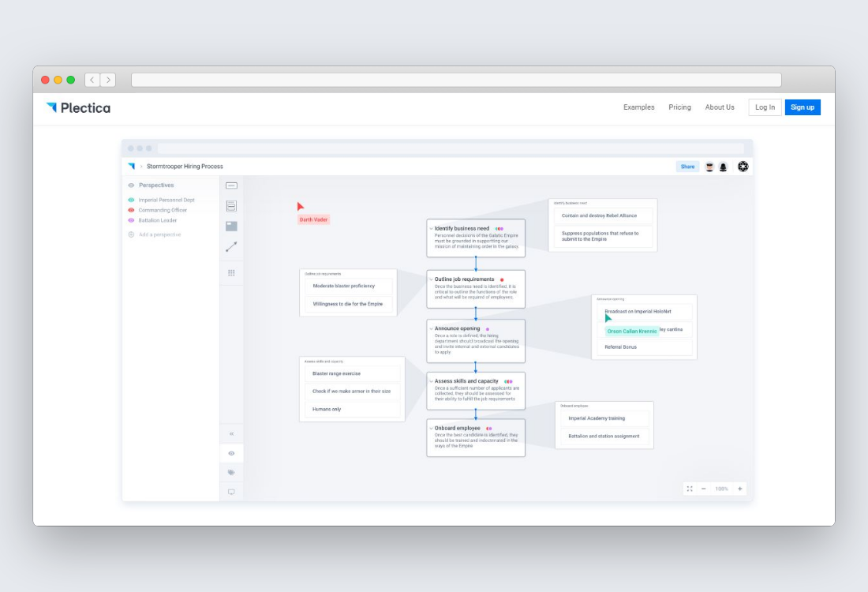Image resolution: width=868 pixels, height=592 pixels.
Task: Click the notifications bell icon
Action: point(724,167)
